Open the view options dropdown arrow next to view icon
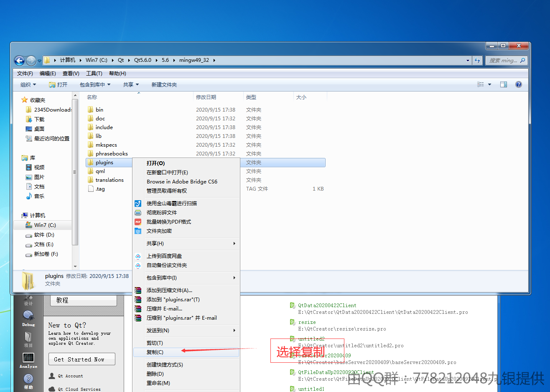The image size is (550, 392). point(490,84)
